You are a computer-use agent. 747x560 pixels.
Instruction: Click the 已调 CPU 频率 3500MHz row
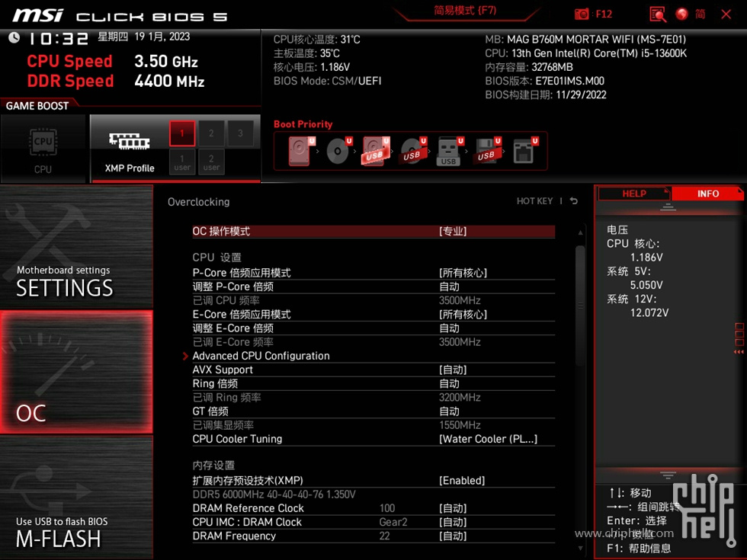click(373, 300)
